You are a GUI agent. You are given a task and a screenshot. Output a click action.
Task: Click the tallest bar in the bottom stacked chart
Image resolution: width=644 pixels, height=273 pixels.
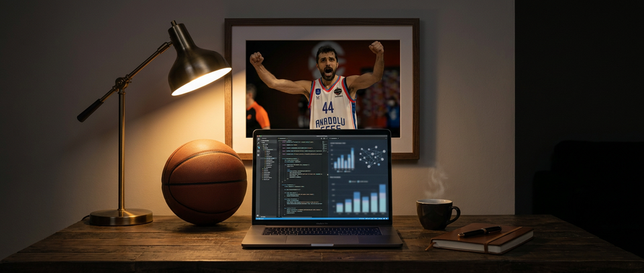click(x=382, y=199)
